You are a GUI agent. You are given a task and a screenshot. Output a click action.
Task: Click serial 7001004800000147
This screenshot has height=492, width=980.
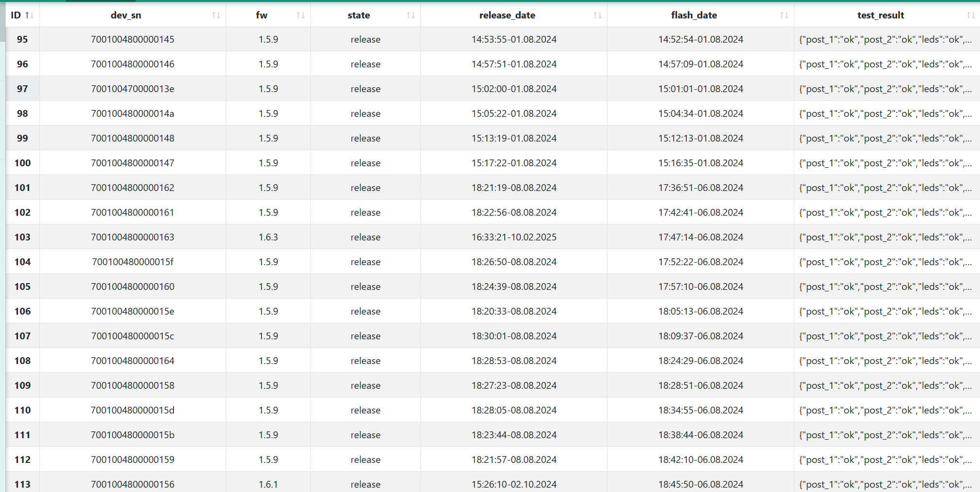coord(133,163)
